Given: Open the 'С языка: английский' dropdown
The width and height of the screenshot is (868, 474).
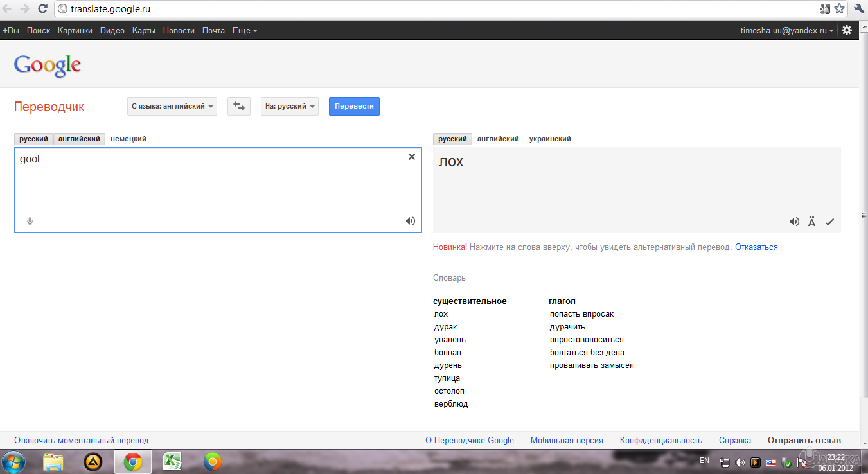Looking at the screenshot, I should (172, 106).
